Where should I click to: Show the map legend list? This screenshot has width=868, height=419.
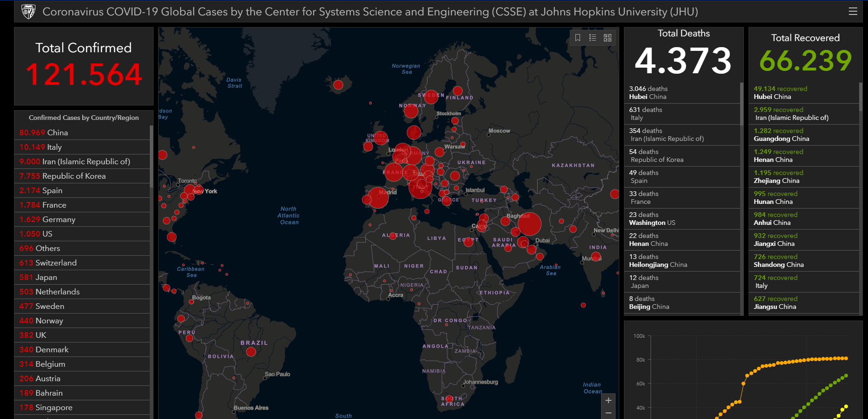coord(593,38)
